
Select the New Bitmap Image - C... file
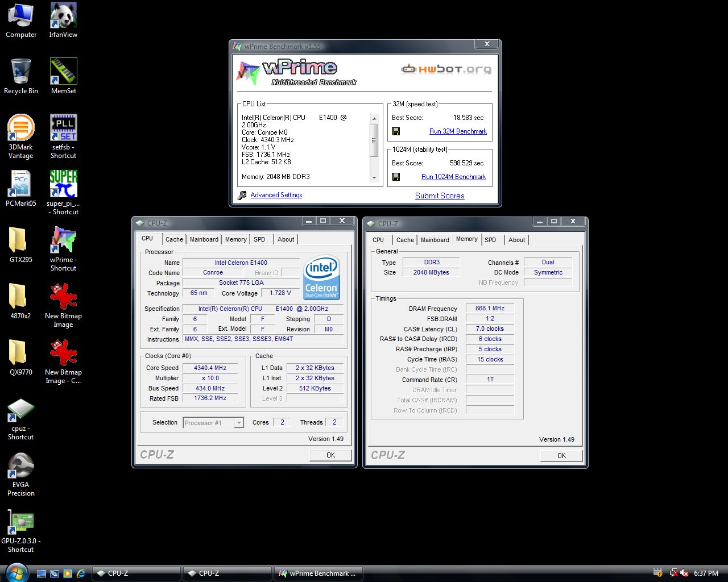coord(63,361)
